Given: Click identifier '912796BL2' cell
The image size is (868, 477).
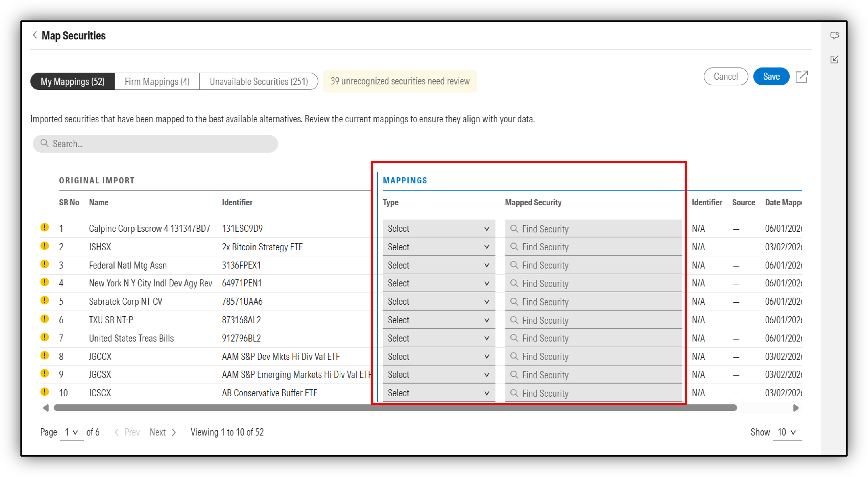Looking at the screenshot, I should click(241, 338).
